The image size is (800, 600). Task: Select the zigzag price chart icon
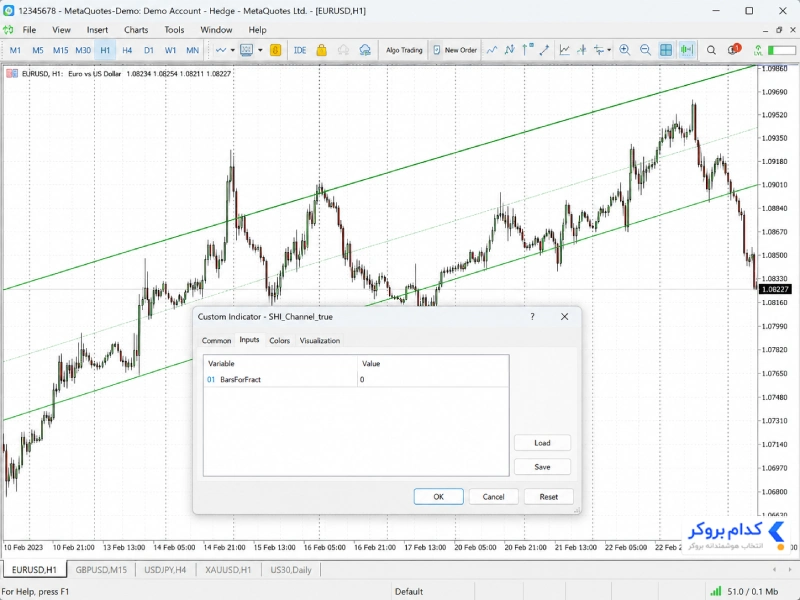pyautogui.click(x=509, y=50)
